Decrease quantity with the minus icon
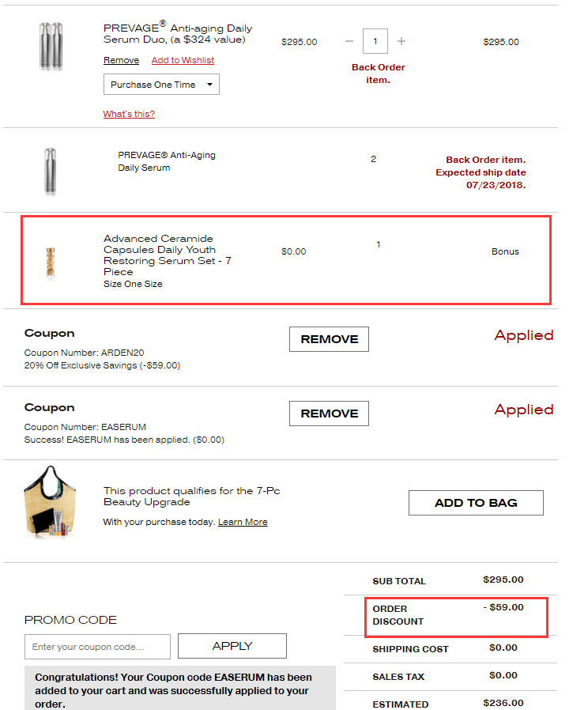Image resolution: width=588 pixels, height=710 pixels. [349, 41]
